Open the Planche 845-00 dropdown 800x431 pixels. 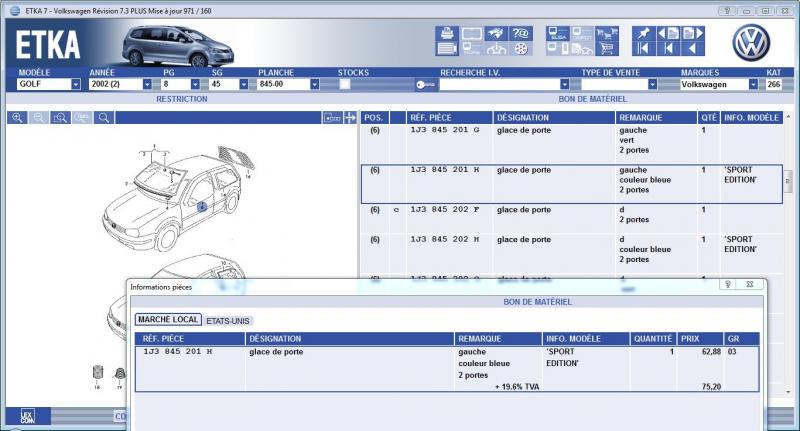(315, 84)
